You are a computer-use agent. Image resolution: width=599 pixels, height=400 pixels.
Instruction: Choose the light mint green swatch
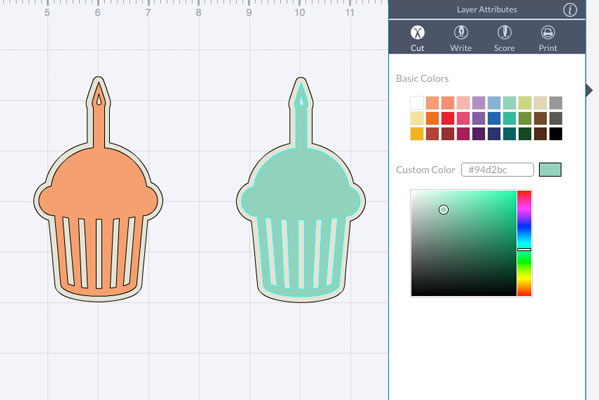tap(509, 103)
